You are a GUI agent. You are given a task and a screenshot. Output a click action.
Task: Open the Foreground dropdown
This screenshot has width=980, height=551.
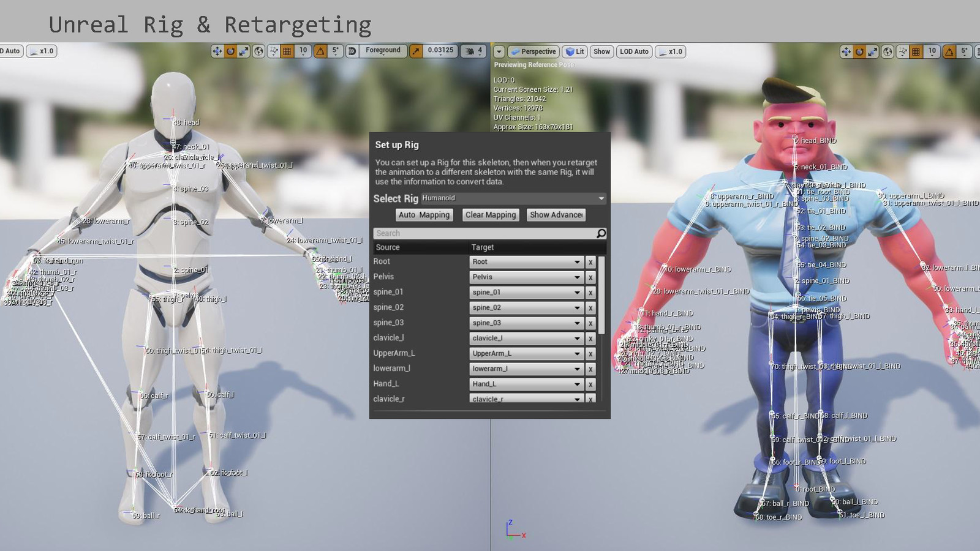[383, 51]
